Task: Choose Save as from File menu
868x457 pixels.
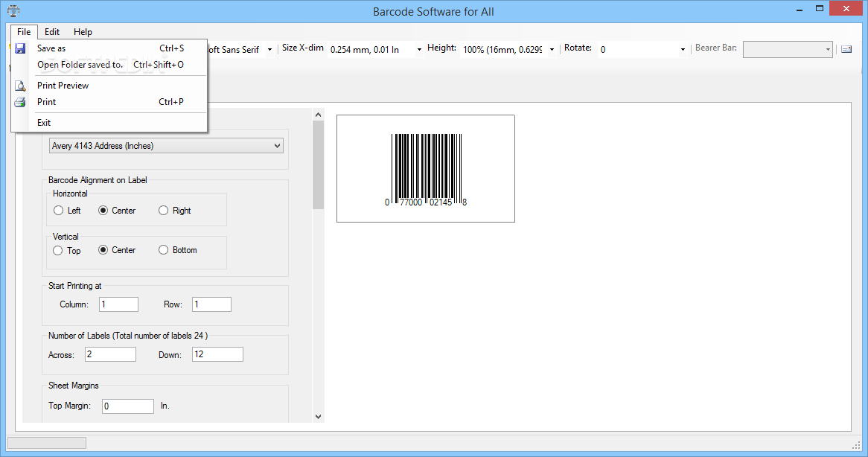Action: [x=109, y=48]
